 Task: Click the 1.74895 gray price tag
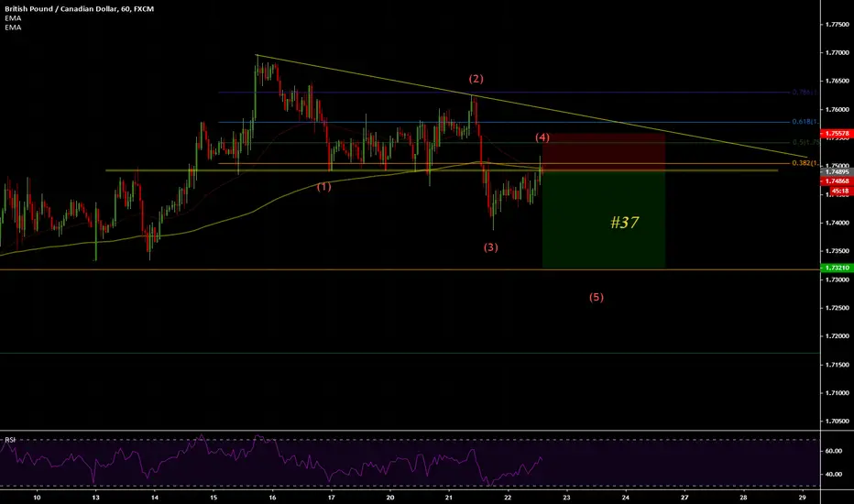(837, 172)
